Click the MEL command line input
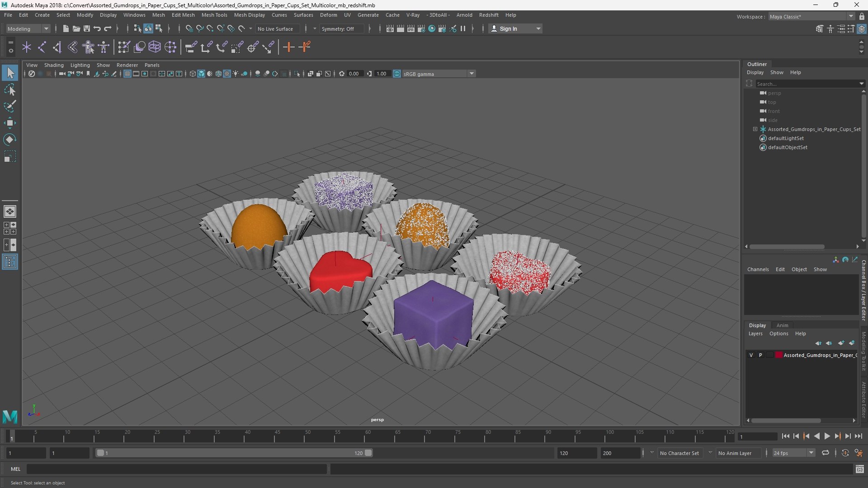The image size is (868, 488). (x=176, y=469)
